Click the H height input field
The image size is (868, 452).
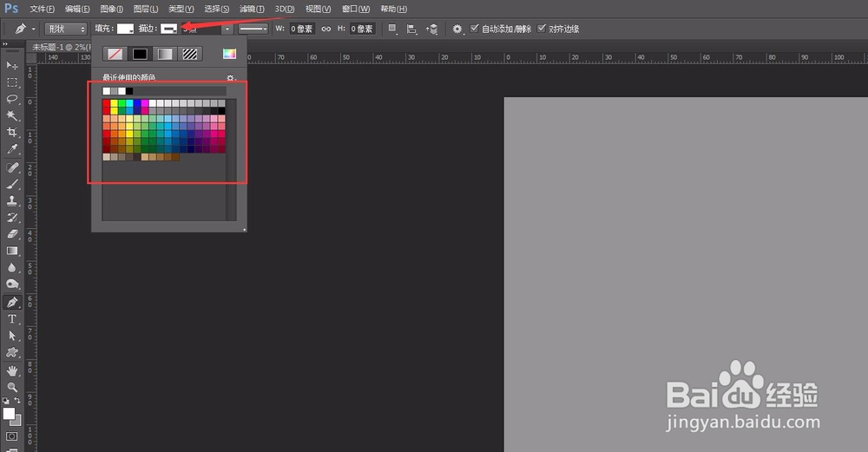click(362, 29)
